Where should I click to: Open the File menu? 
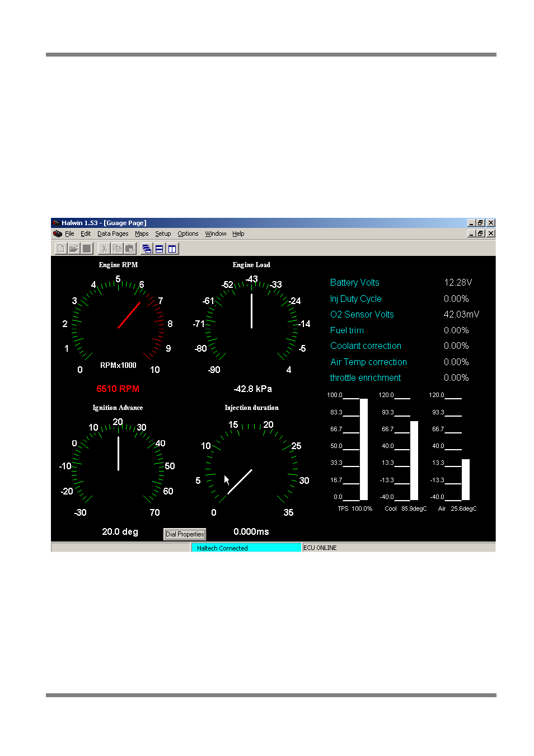click(x=69, y=234)
